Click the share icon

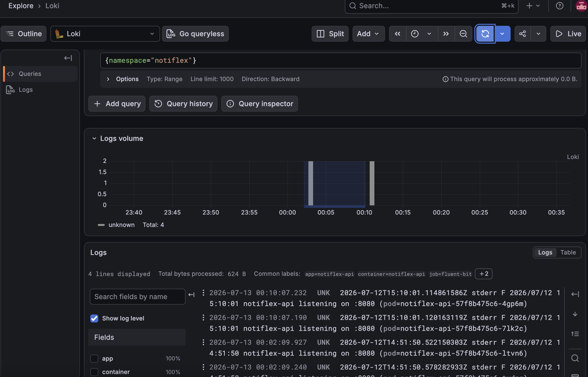click(523, 34)
